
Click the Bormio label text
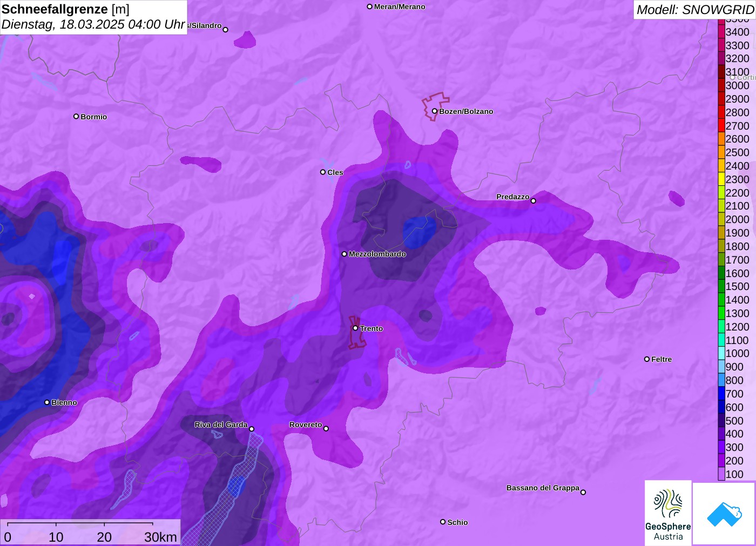pyautogui.click(x=94, y=117)
